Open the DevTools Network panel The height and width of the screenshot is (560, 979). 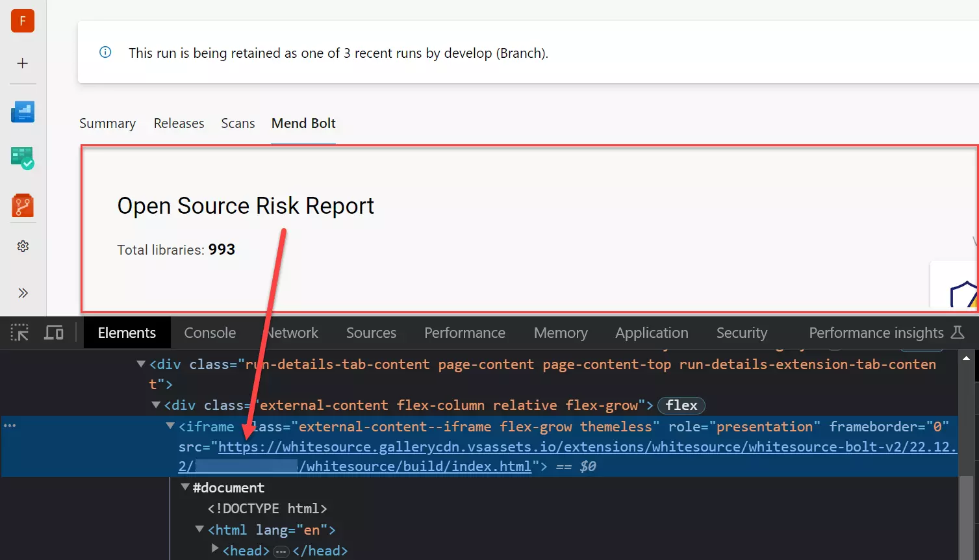point(290,333)
